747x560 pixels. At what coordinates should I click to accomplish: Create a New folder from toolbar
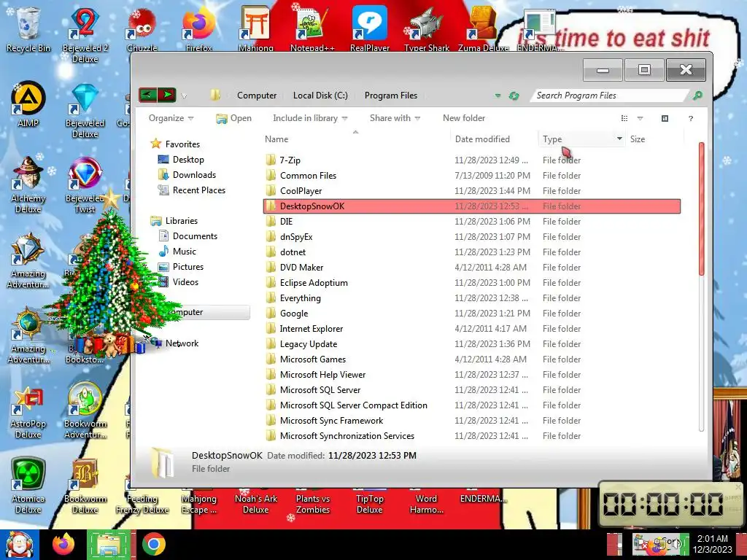463,118
